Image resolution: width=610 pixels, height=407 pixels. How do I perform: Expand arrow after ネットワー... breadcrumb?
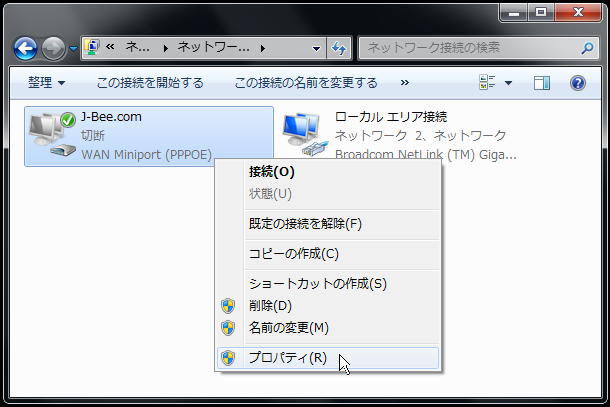pyautogui.click(x=263, y=48)
